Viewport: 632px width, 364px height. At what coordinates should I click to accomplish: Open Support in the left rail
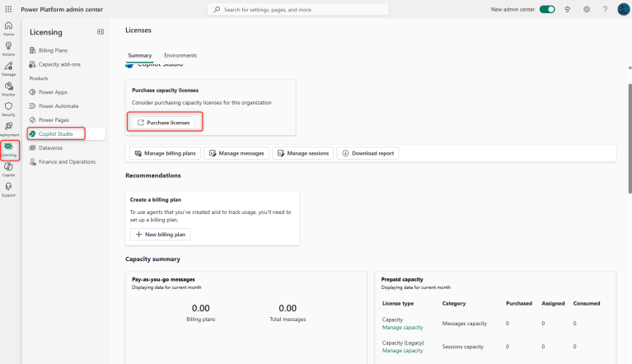8,189
